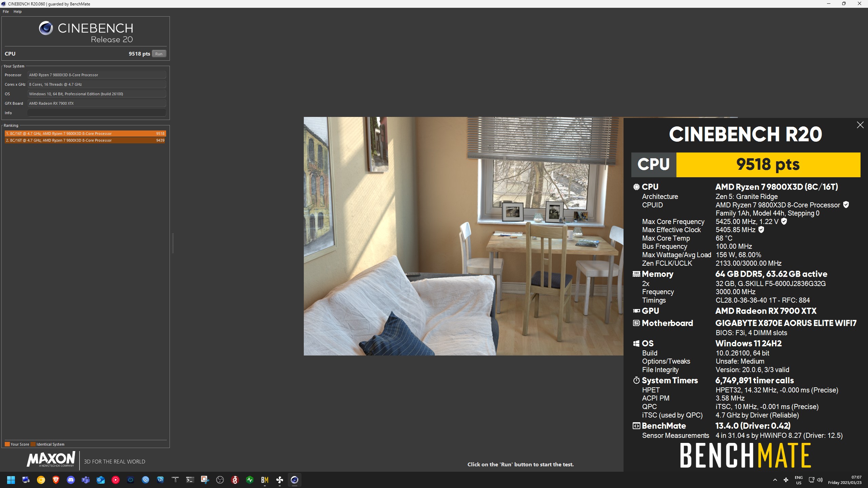Click the Max Core Frequency verified shield
This screenshot has width=868, height=488.
point(784,221)
